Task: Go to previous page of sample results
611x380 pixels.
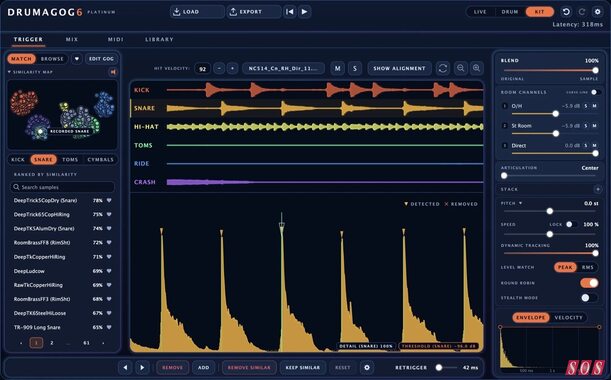Action: coord(21,343)
